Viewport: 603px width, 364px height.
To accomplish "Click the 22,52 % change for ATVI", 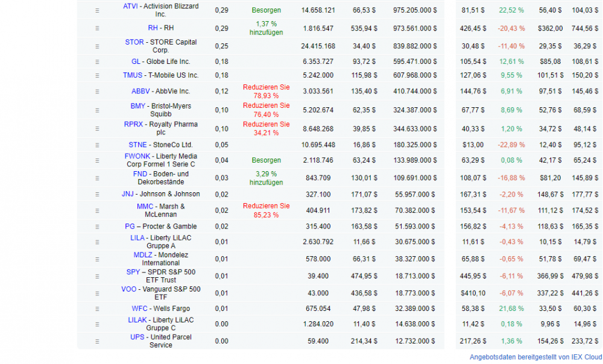I will pyautogui.click(x=511, y=10).
